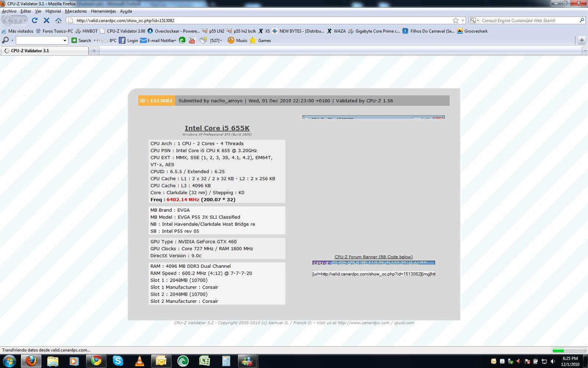This screenshot has width=588, height=368.
Task: Click the red 6402.14 MHz frequency value
Action: (183, 199)
